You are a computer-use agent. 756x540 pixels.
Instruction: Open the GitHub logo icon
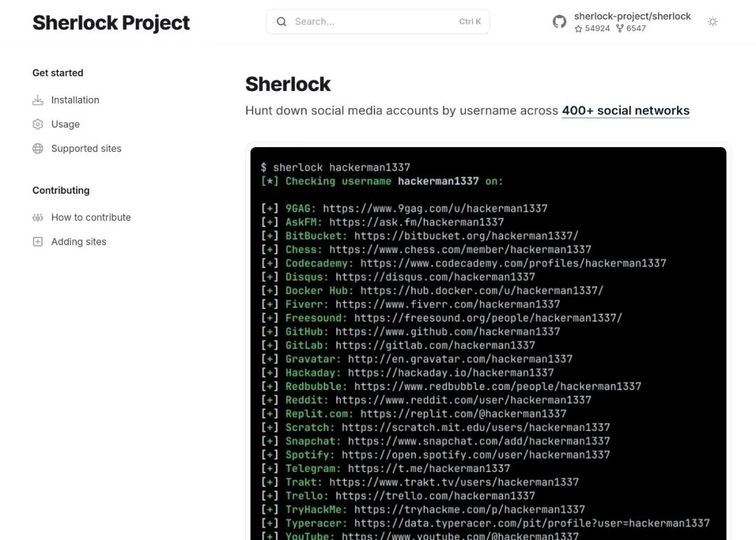click(x=559, y=22)
